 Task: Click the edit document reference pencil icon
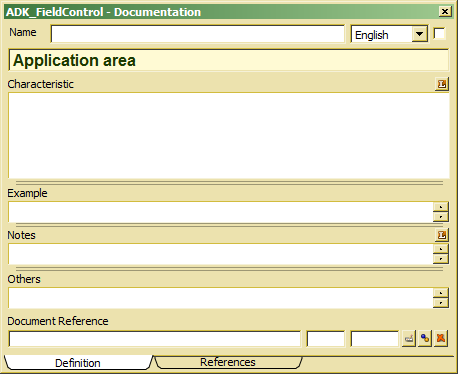tap(409, 339)
